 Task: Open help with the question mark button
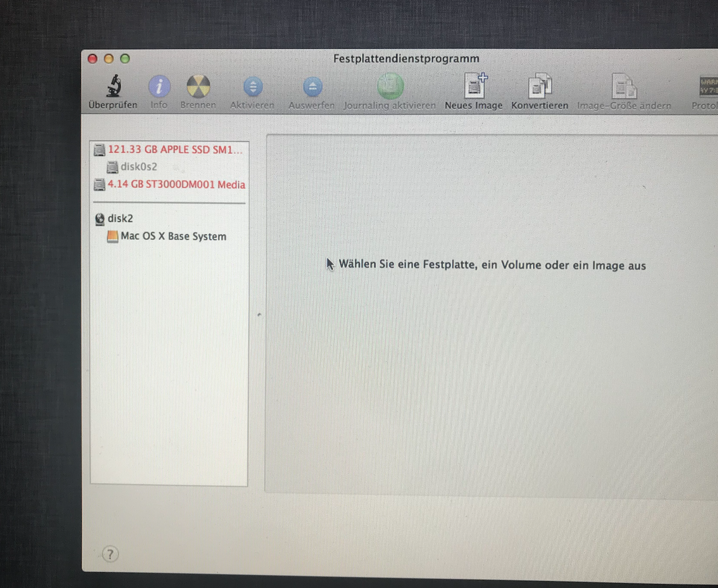(110, 554)
